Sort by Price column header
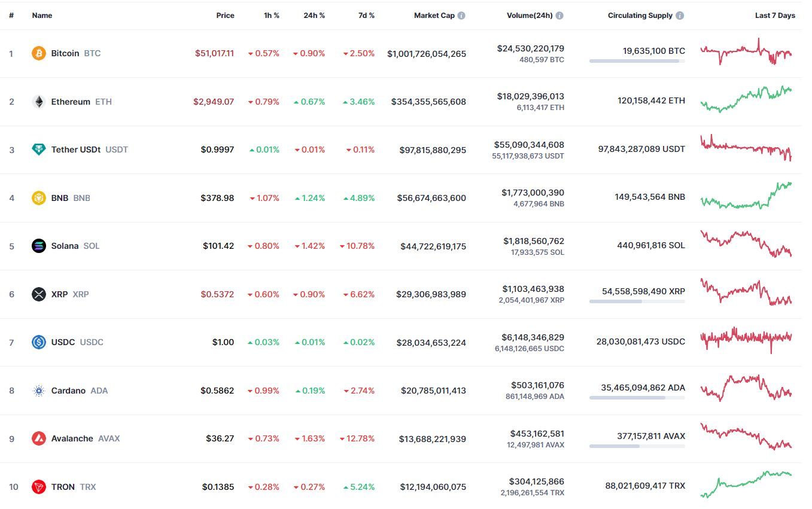 pyautogui.click(x=225, y=16)
